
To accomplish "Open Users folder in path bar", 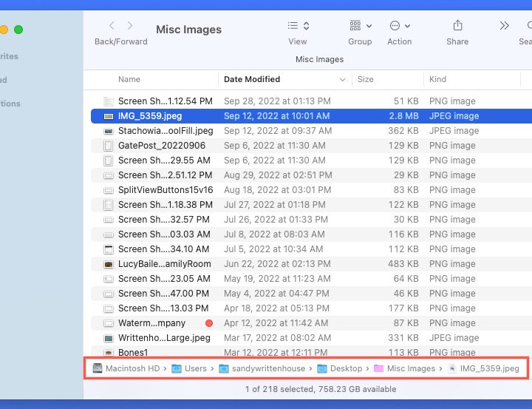I will 189,368.
